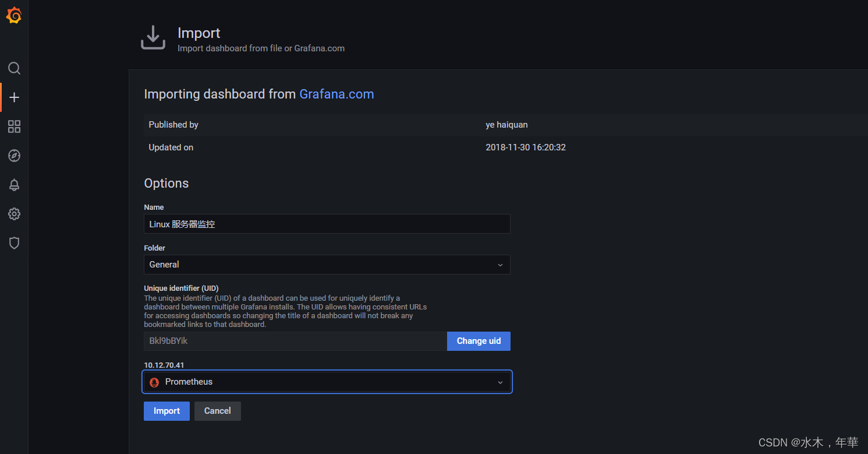Click the chevron arrow of the Folder select
This screenshot has height=454, width=868.
pyautogui.click(x=500, y=265)
